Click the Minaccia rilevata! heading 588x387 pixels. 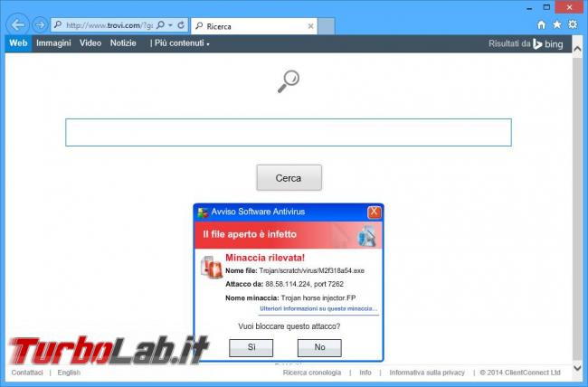tap(265, 258)
